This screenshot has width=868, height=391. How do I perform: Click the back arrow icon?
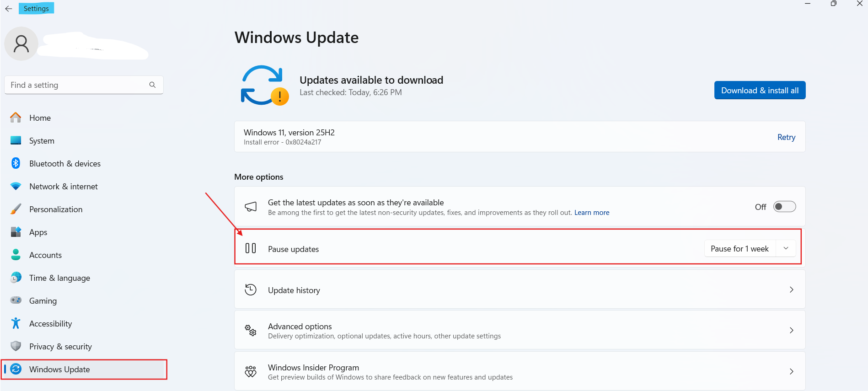(x=9, y=9)
